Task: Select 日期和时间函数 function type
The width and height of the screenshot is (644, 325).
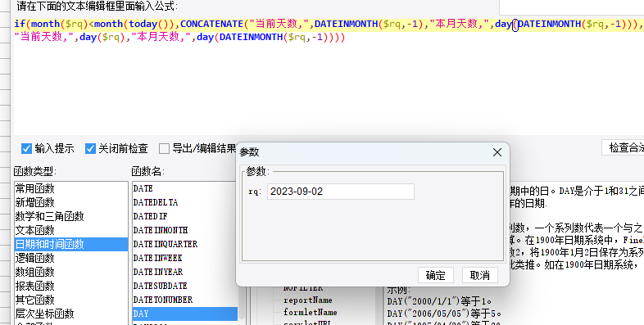Action: click(x=70, y=244)
